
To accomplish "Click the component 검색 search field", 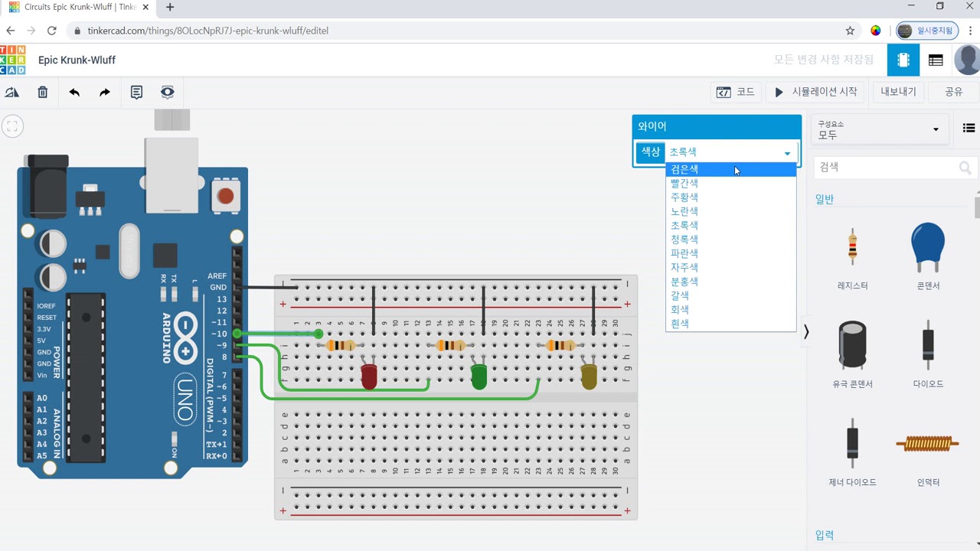I will (x=893, y=167).
